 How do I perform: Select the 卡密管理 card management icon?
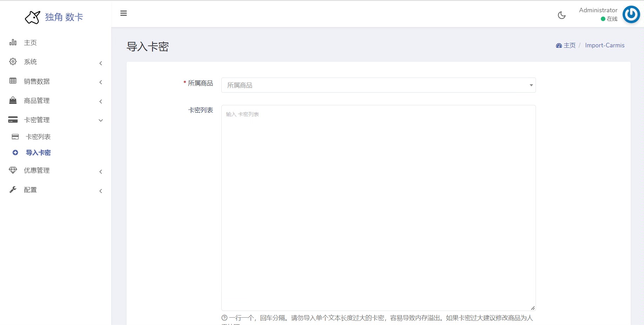(x=13, y=119)
